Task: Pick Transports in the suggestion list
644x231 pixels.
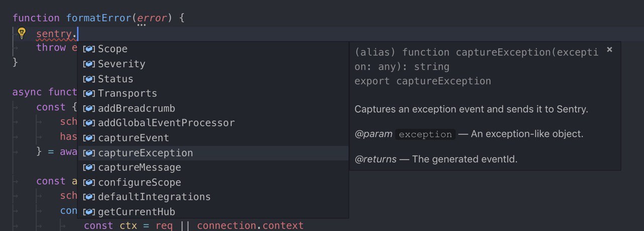Action: click(x=213, y=93)
